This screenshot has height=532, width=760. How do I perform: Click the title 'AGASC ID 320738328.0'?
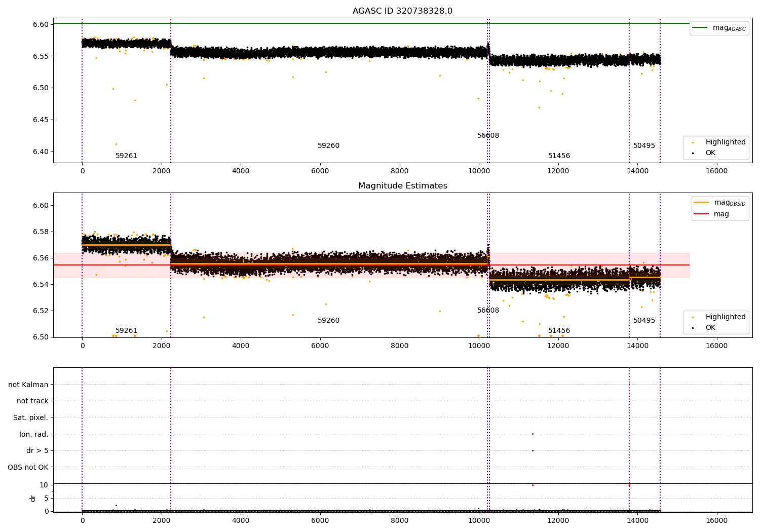tap(402, 11)
